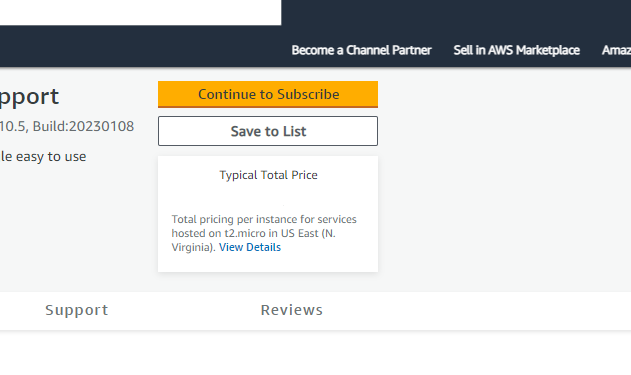631x375 pixels.
Task: Switch to the Support tab
Action: coord(76,310)
